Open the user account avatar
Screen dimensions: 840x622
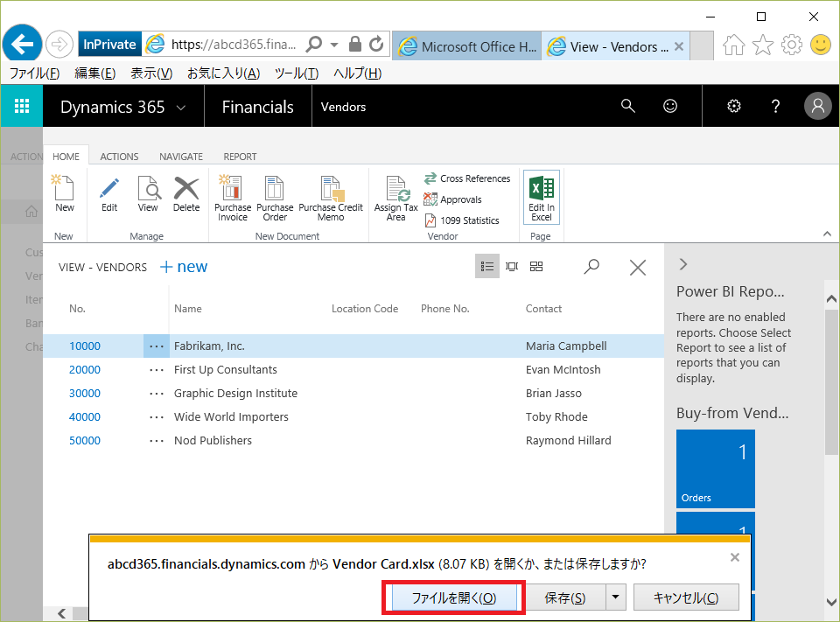(x=817, y=106)
